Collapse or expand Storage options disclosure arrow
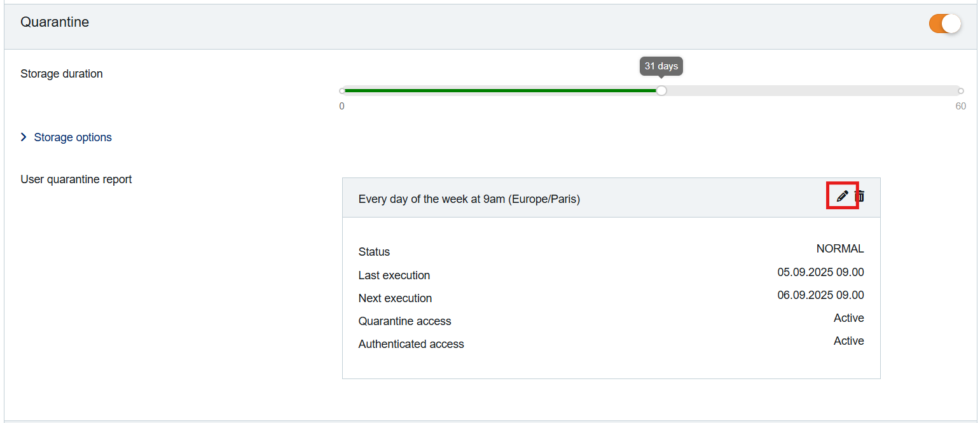 click(x=24, y=137)
